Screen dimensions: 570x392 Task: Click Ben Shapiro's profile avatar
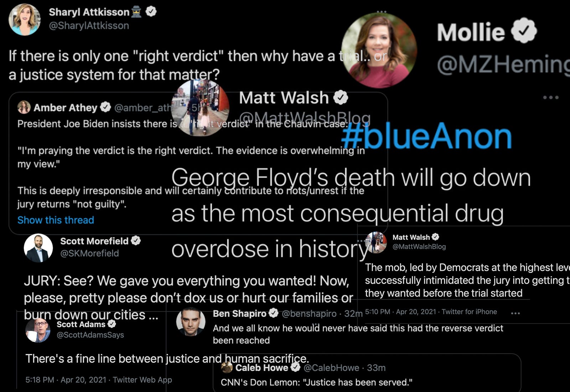pyautogui.click(x=191, y=322)
